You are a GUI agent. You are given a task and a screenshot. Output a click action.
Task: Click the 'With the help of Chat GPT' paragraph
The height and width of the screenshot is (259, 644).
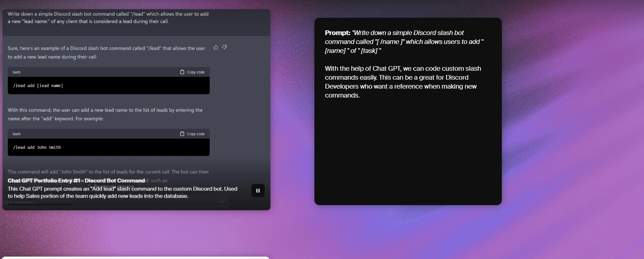[x=403, y=82]
